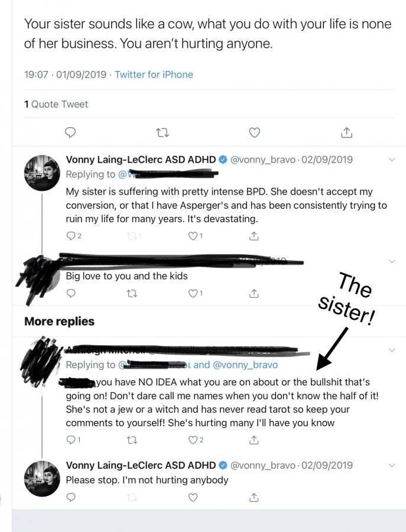Expand options chevron on 'Big love' reply
The image size is (406, 532).
click(392, 261)
